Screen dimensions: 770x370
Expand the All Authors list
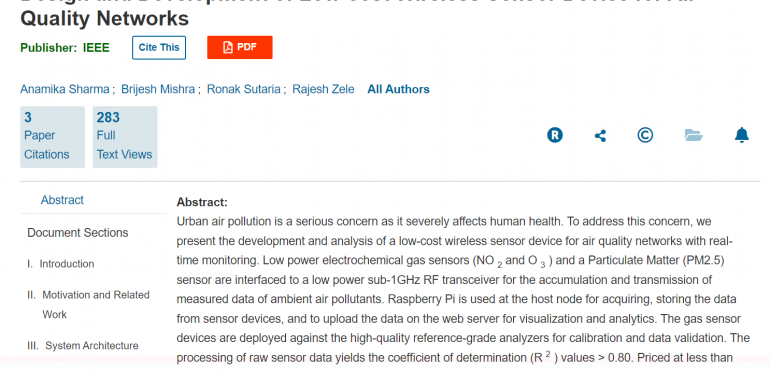click(x=399, y=89)
